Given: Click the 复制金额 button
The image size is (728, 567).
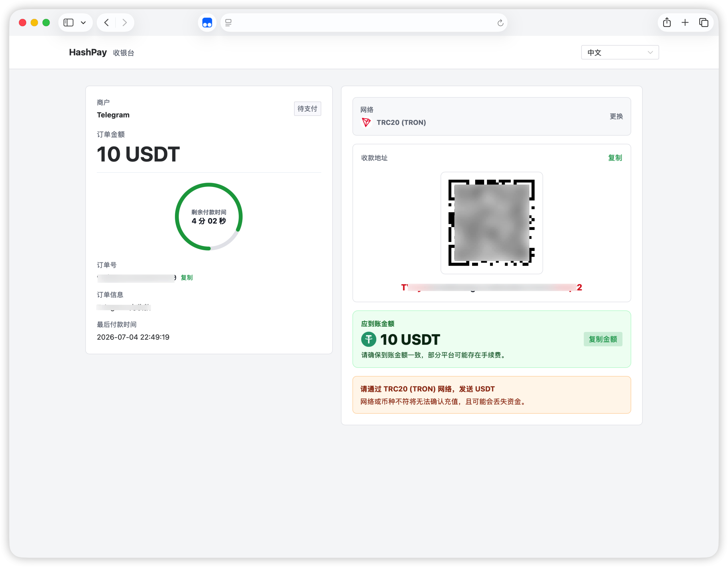Looking at the screenshot, I should tap(603, 339).
